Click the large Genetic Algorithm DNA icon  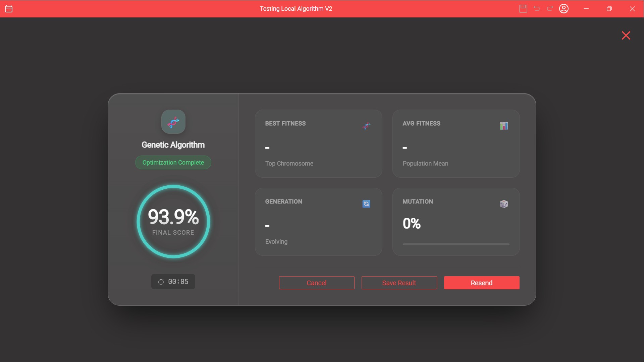173,122
